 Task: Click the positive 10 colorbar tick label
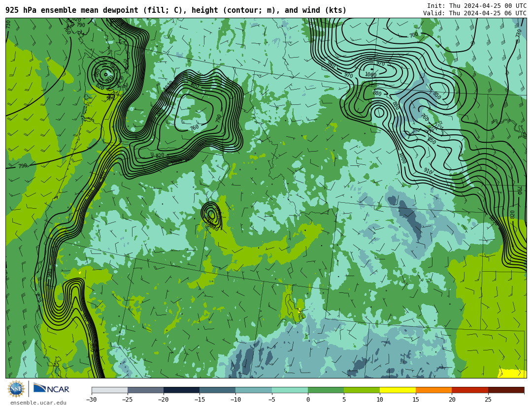[x=380, y=400]
